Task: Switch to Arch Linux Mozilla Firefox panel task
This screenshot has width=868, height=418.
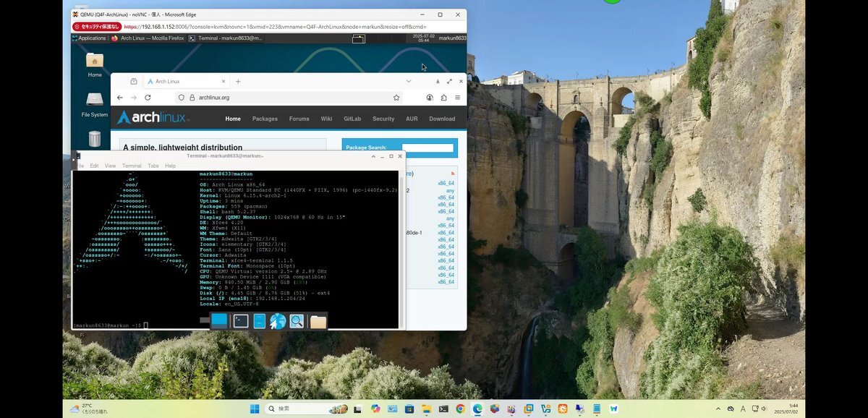Action: [x=148, y=38]
